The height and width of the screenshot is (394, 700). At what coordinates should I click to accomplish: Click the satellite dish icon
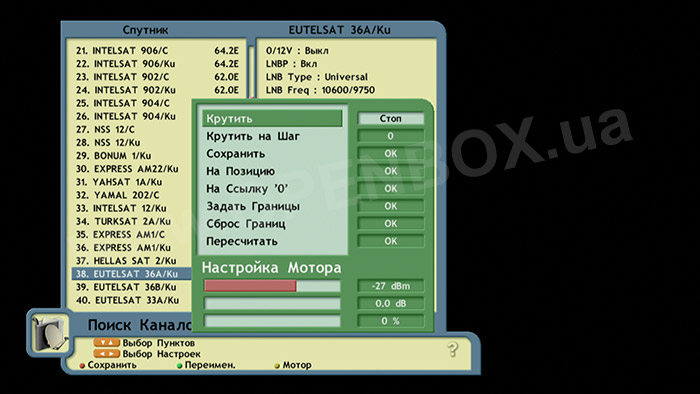[50, 333]
